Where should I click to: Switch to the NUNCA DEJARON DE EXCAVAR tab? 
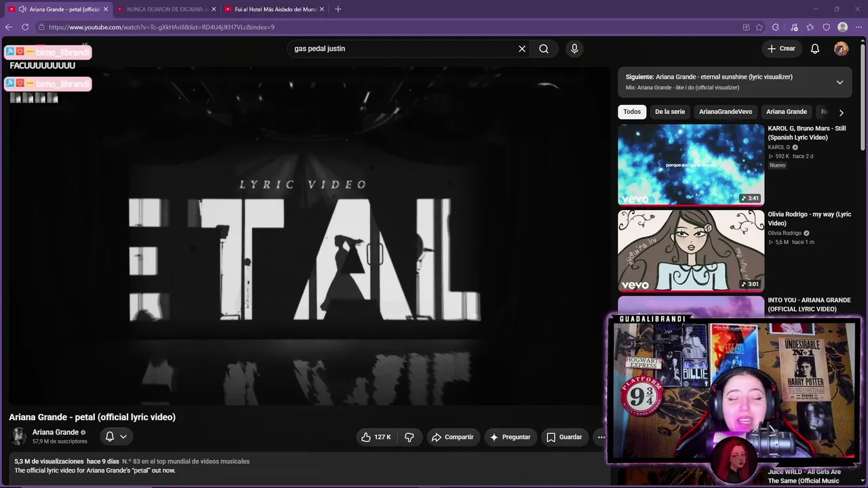tap(166, 9)
